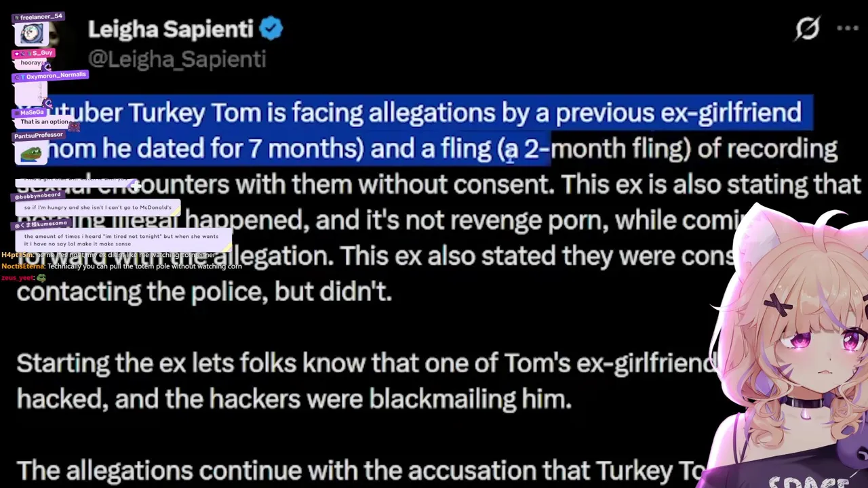868x488 pixels.
Task: Click the NoctisEterna chat username
Action: pyautogui.click(x=22, y=266)
